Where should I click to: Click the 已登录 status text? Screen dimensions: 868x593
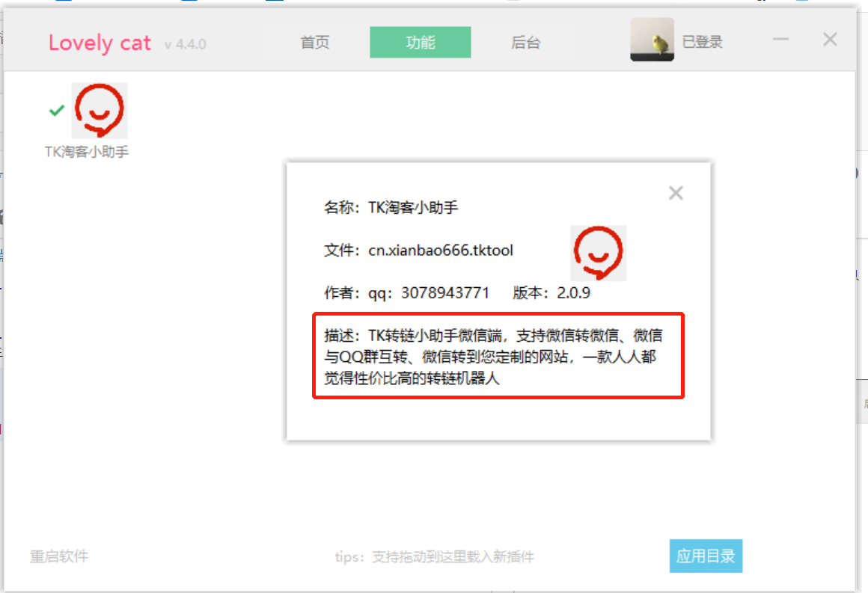pos(702,42)
